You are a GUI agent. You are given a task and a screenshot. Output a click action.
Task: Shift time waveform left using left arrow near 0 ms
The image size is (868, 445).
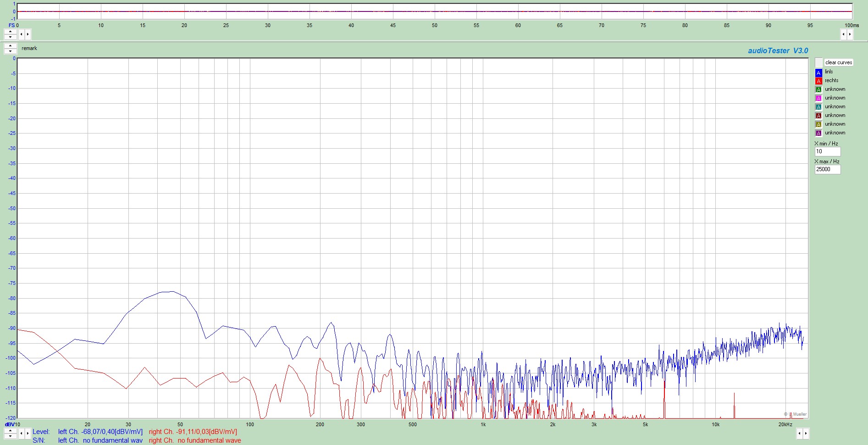[x=21, y=34]
